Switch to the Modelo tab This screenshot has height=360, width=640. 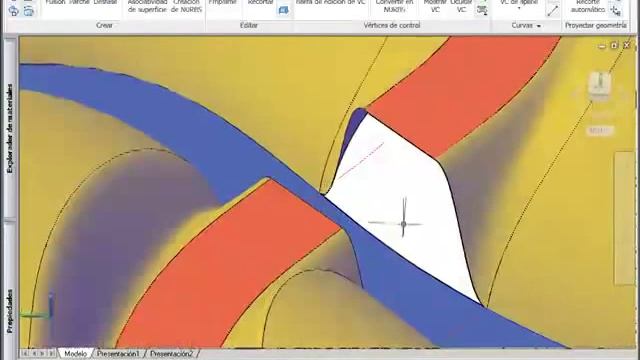point(76,353)
